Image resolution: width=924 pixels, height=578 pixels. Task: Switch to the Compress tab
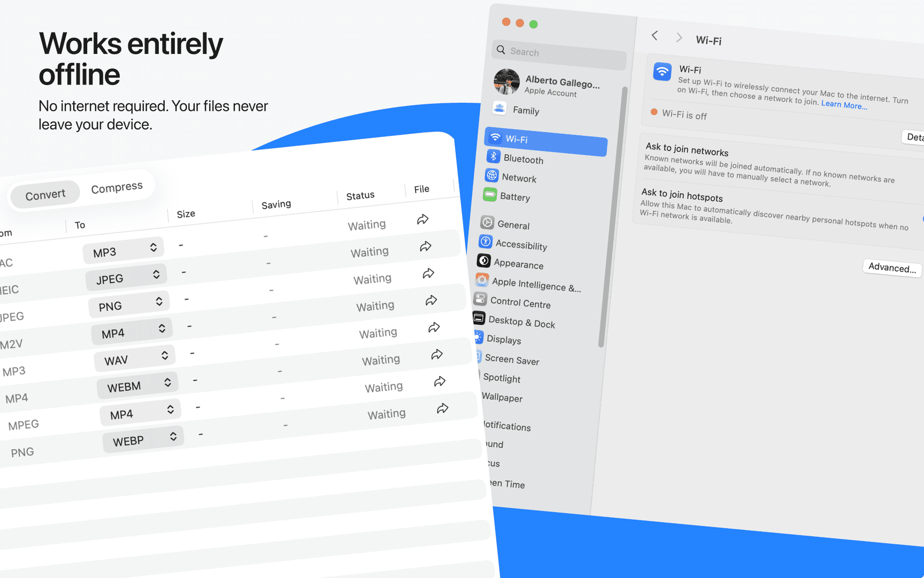pos(117,187)
